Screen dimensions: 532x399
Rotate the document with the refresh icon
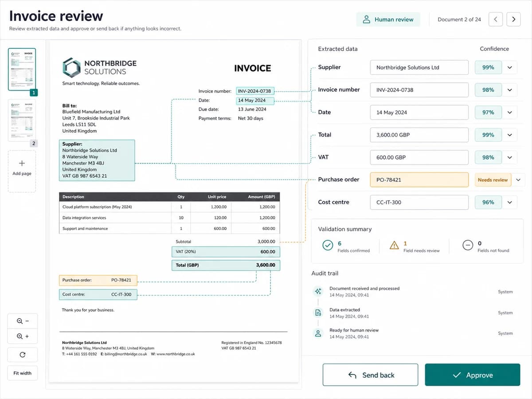pos(23,355)
